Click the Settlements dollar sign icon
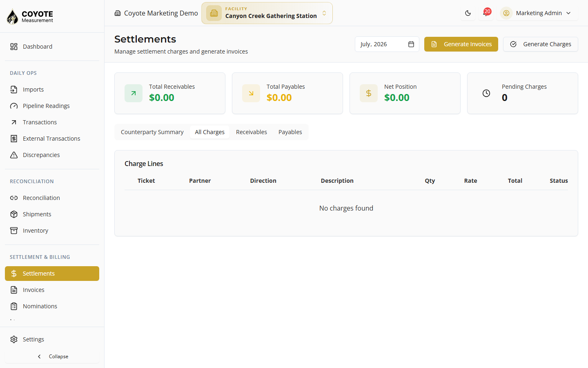 point(14,274)
